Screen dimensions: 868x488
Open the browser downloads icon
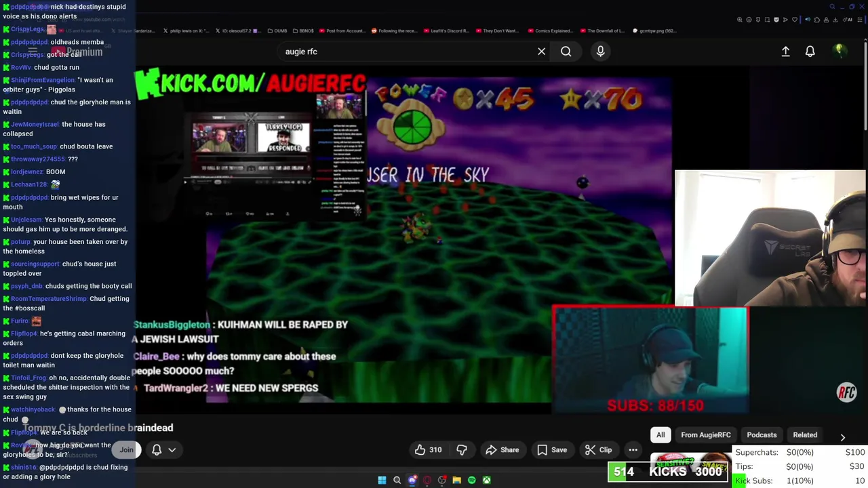[835, 20]
